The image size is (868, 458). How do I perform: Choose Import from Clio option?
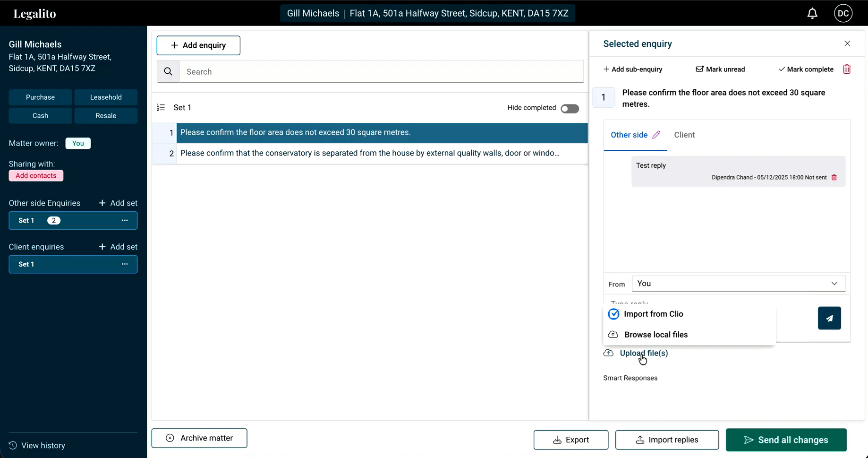pyautogui.click(x=653, y=314)
